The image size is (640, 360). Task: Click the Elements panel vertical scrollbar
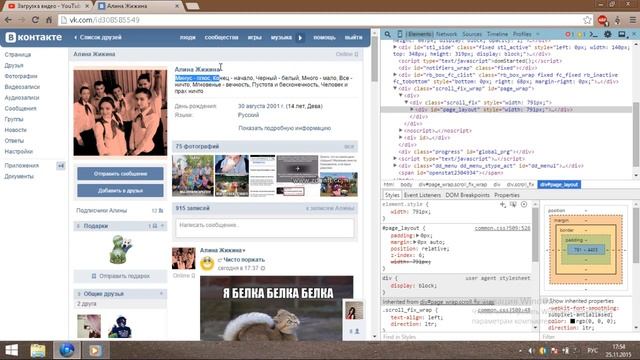[x=636, y=134]
